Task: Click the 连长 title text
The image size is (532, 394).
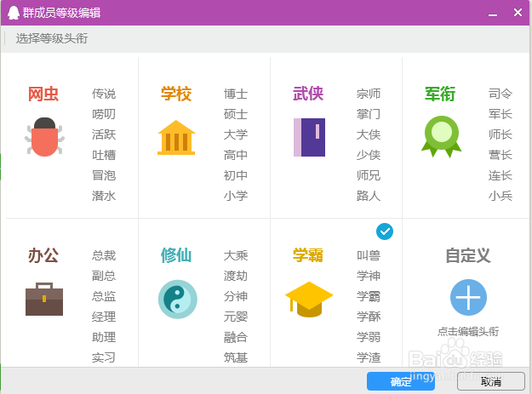Action: pos(501,175)
